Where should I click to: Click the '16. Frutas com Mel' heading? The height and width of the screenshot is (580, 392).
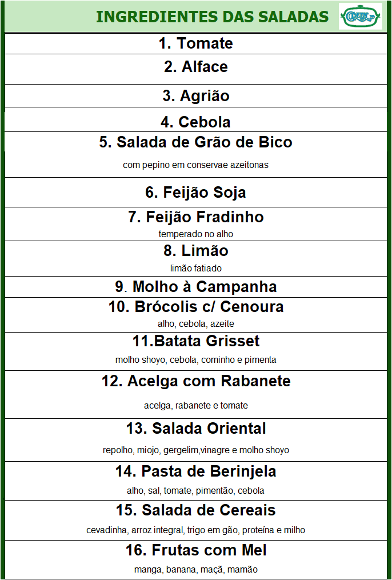click(x=196, y=550)
